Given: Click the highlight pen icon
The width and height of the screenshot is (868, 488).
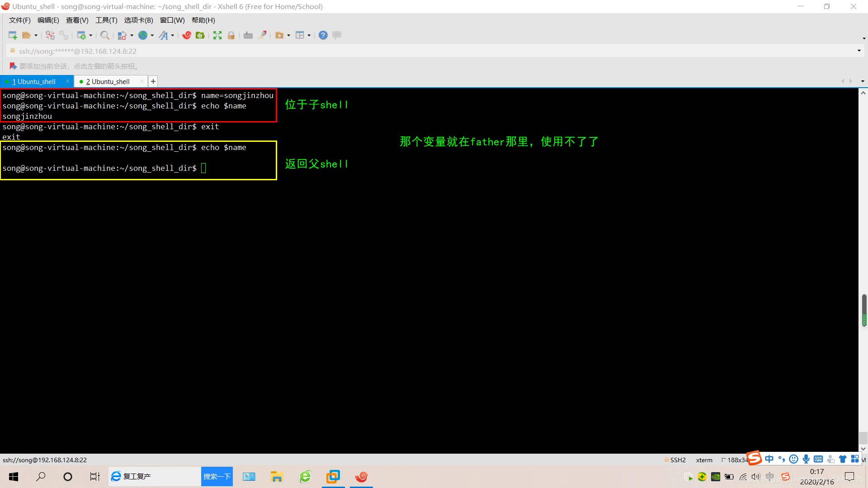Looking at the screenshot, I should coord(262,35).
